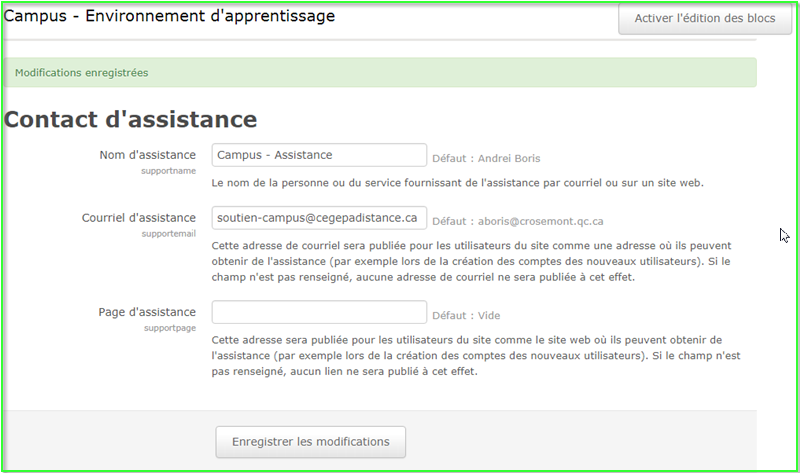
Task: Click the 'Campus - Environnement d'apprentissage' page title
Action: [x=170, y=17]
